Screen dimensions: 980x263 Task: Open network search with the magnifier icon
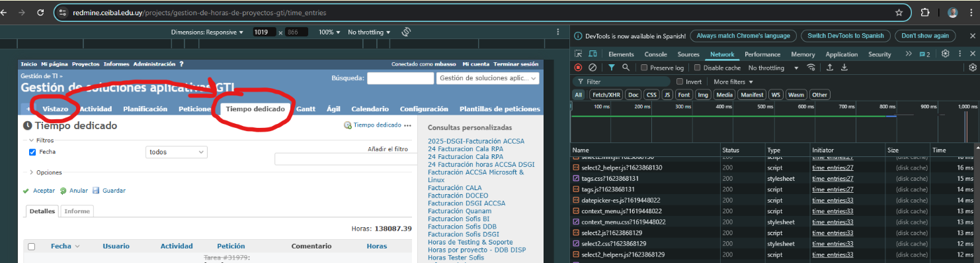(x=626, y=68)
